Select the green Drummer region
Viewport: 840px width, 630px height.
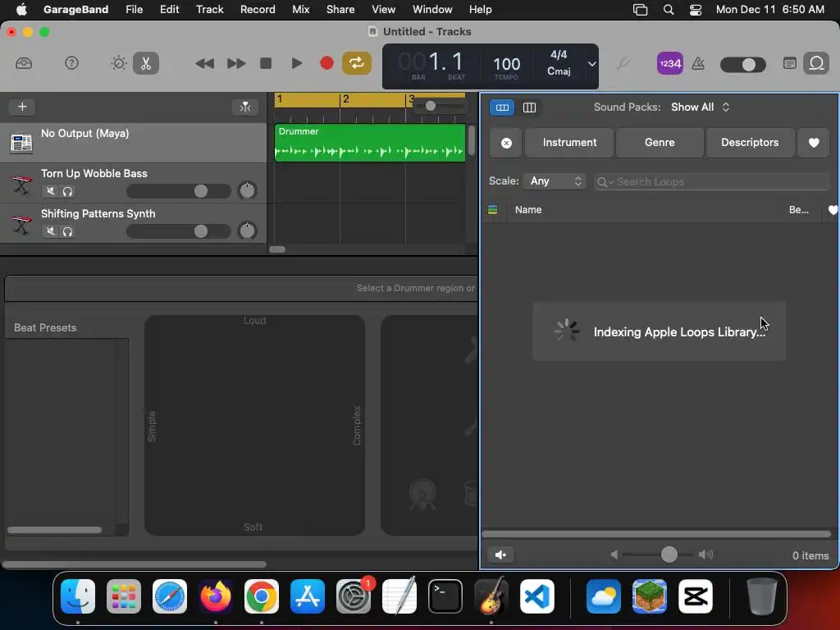pyautogui.click(x=370, y=143)
